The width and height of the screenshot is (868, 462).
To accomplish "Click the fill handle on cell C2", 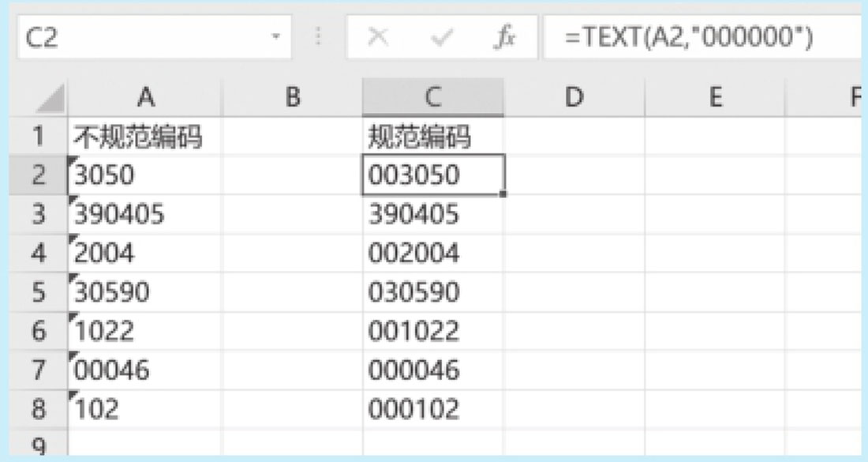I will click(x=503, y=193).
